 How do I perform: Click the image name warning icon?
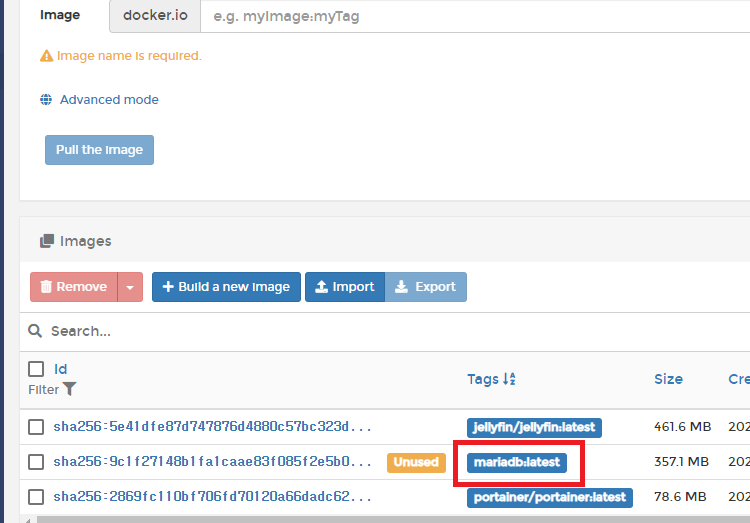(x=46, y=56)
